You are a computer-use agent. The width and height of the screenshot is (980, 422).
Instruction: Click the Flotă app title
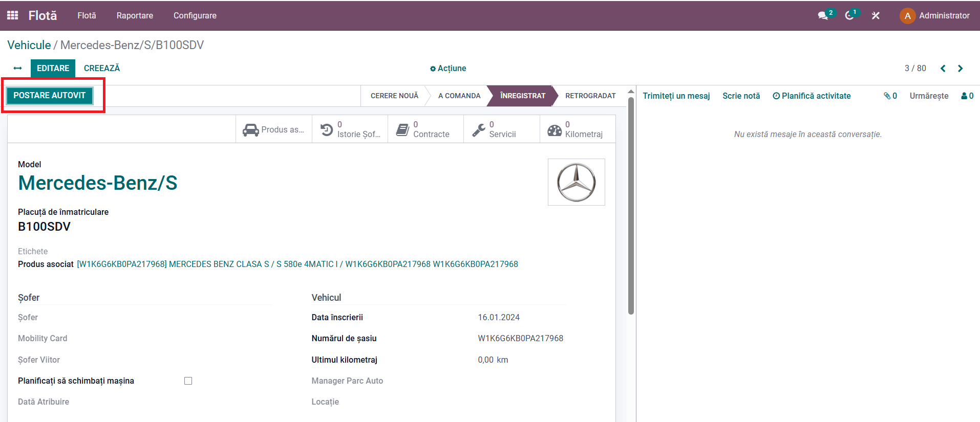click(x=42, y=15)
